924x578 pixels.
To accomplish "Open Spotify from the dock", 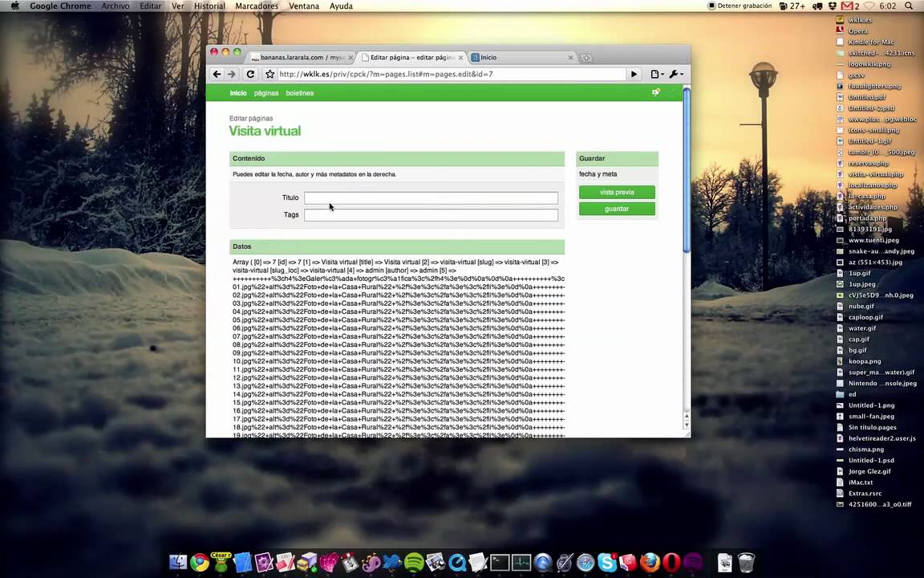I will 414,562.
